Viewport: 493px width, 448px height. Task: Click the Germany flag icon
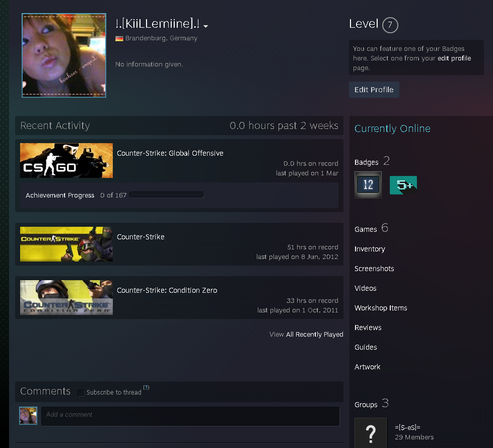[x=119, y=38]
